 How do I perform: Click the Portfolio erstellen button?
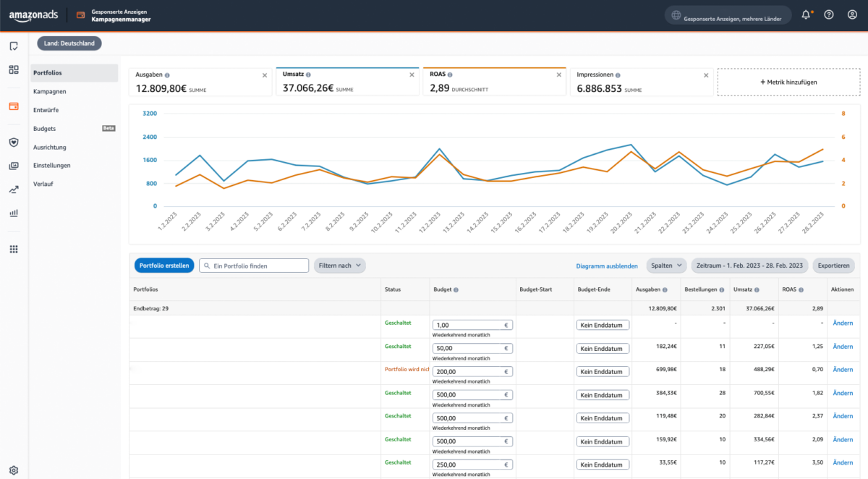(164, 266)
